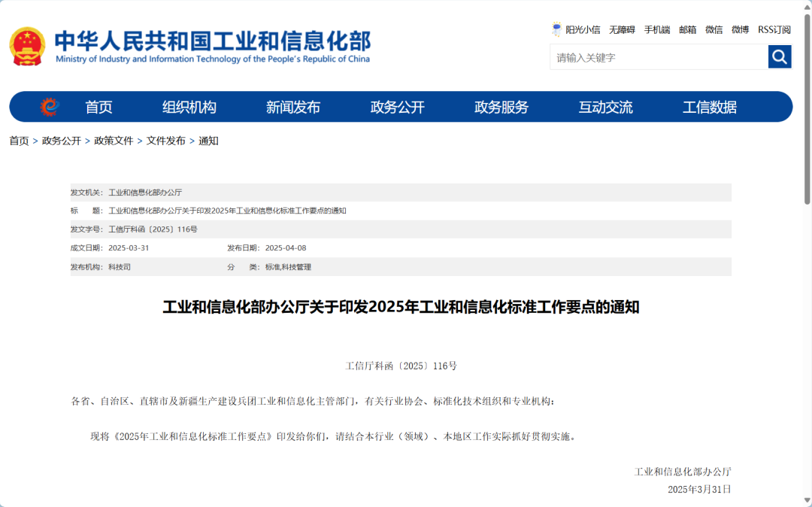Click the 成文日期 value 2025-03-31
Image resolution: width=812 pixels, height=507 pixels.
pyautogui.click(x=129, y=248)
